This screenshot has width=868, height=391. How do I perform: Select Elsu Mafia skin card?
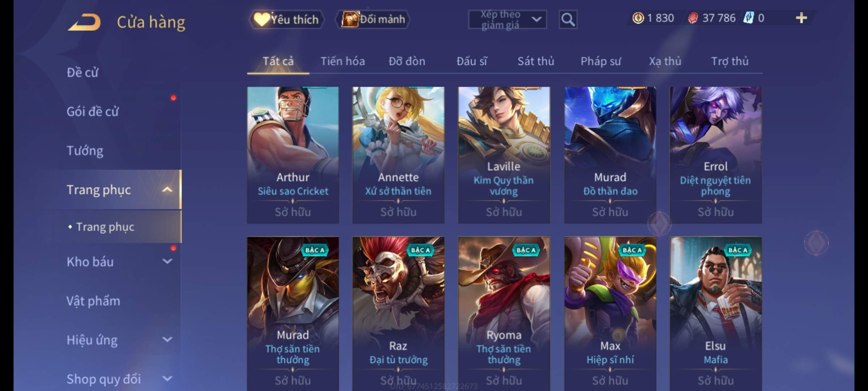point(715,314)
